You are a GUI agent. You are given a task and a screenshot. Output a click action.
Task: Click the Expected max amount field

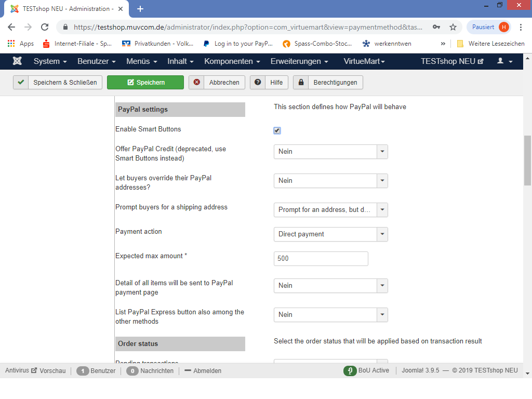tap(321, 259)
